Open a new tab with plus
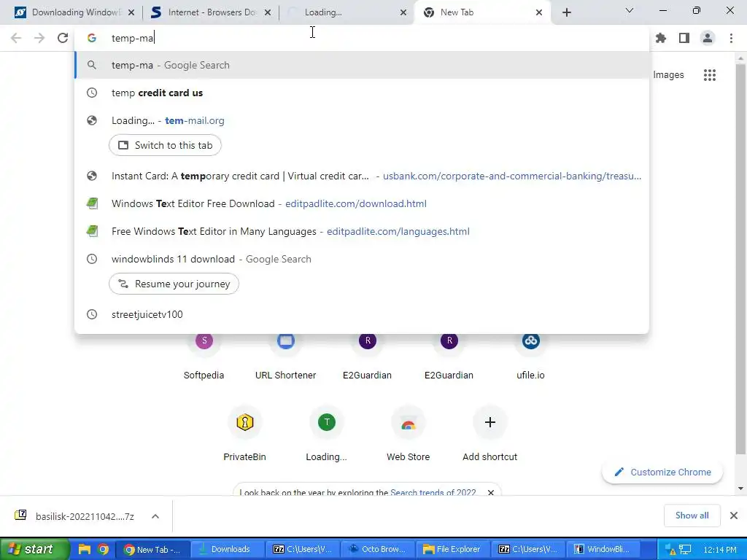 [x=566, y=12]
